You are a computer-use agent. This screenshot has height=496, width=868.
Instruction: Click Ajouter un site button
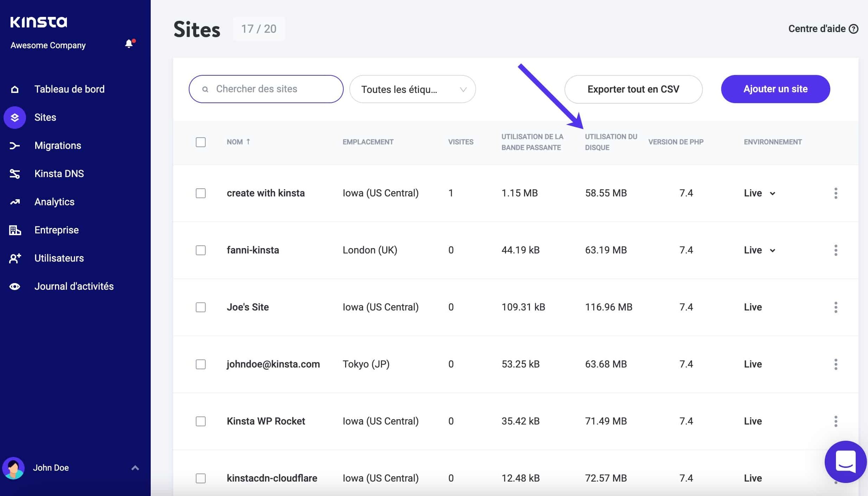(x=776, y=89)
